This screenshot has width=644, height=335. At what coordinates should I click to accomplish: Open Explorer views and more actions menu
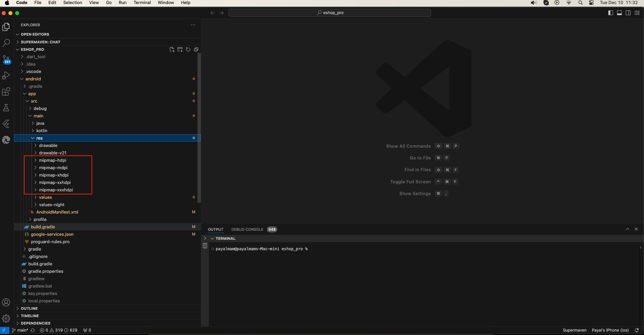[193, 25]
